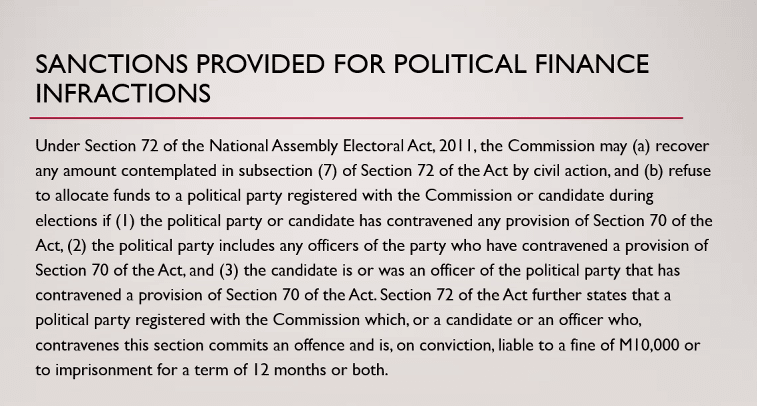Click the '(7)' after the word subsection

tap(328, 171)
